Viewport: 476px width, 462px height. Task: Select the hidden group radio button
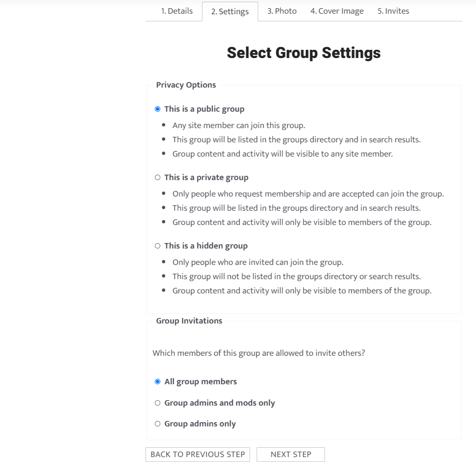click(x=158, y=246)
